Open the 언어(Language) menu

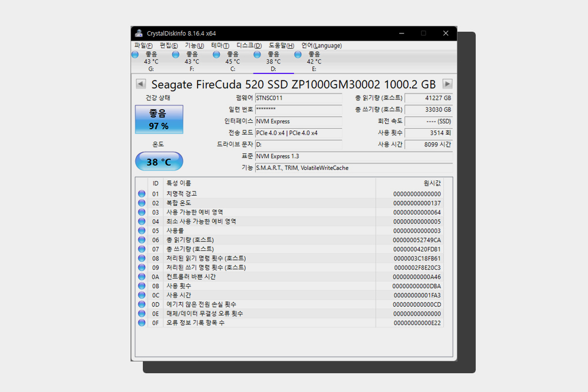322,45
